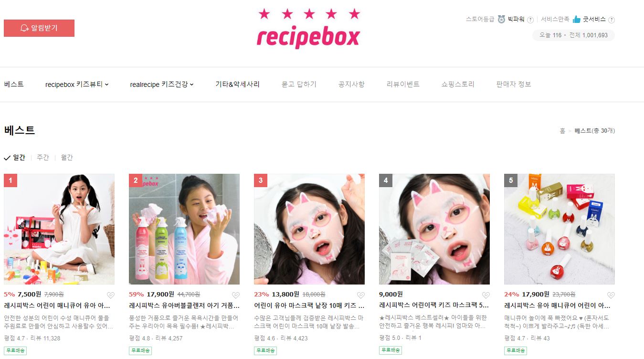
Task: Like the bubble cleanser product via heart icon
Action: pyautogui.click(x=235, y=295)
